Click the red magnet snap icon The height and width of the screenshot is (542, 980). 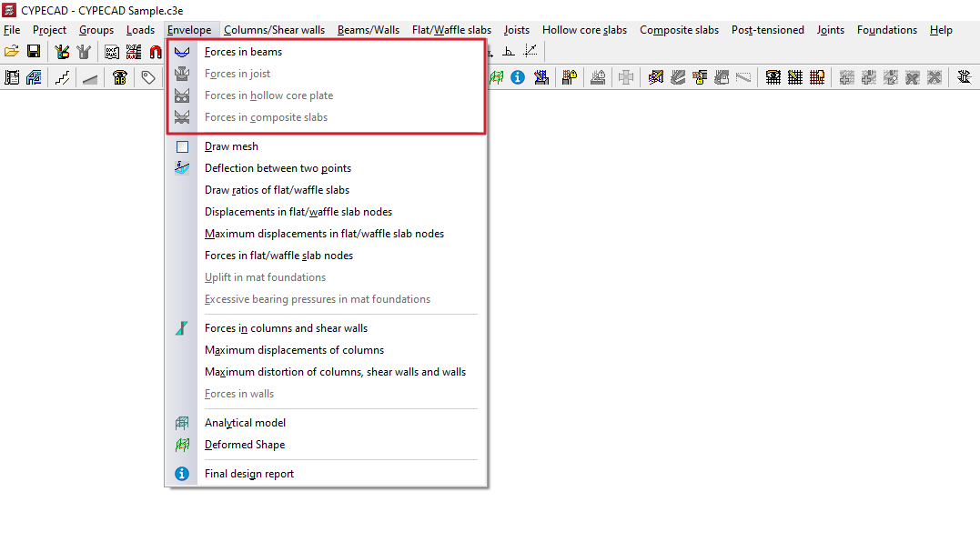pos(155,52)
